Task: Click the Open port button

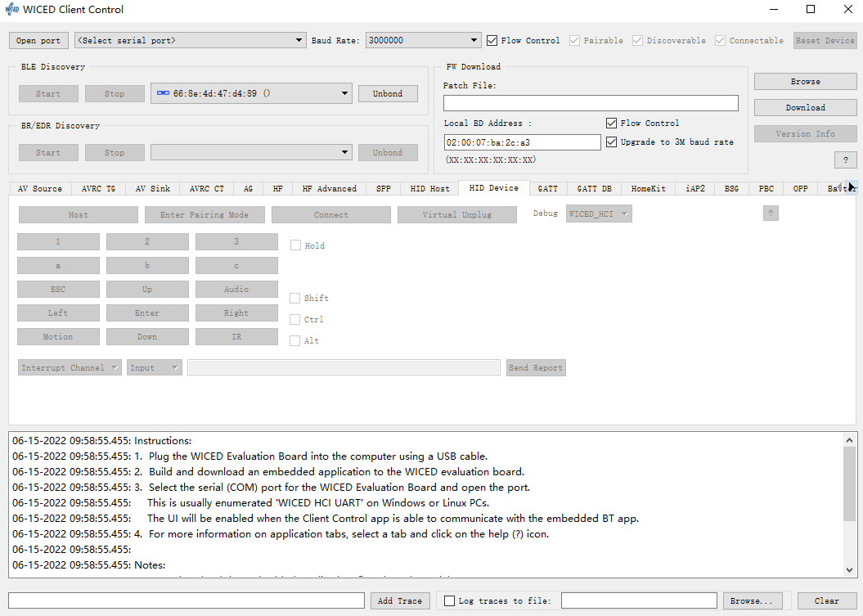Action: click(38, 40)
